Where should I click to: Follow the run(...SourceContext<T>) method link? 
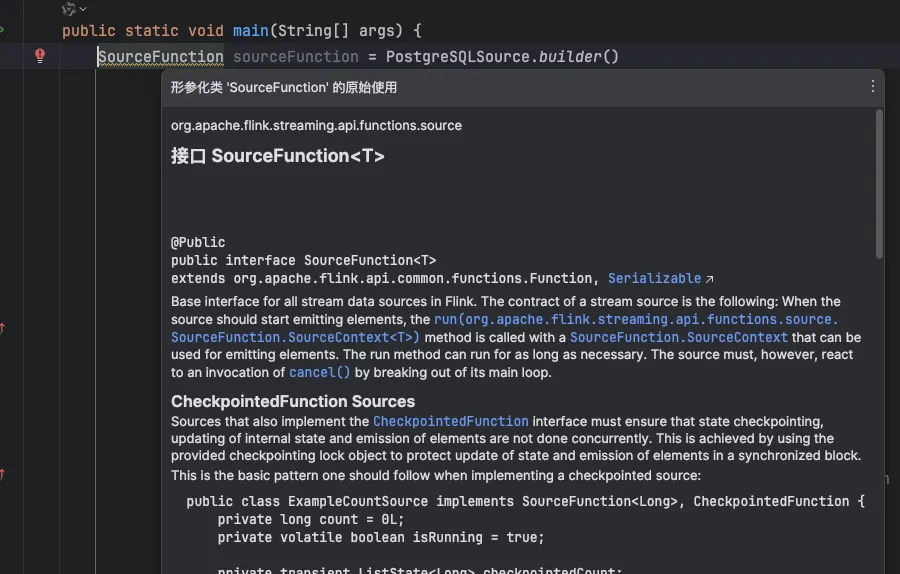click(636, 320)
